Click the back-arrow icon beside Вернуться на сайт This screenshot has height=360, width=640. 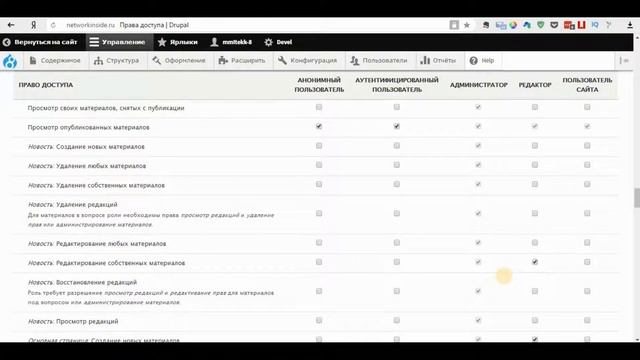[x=7, y=42]
